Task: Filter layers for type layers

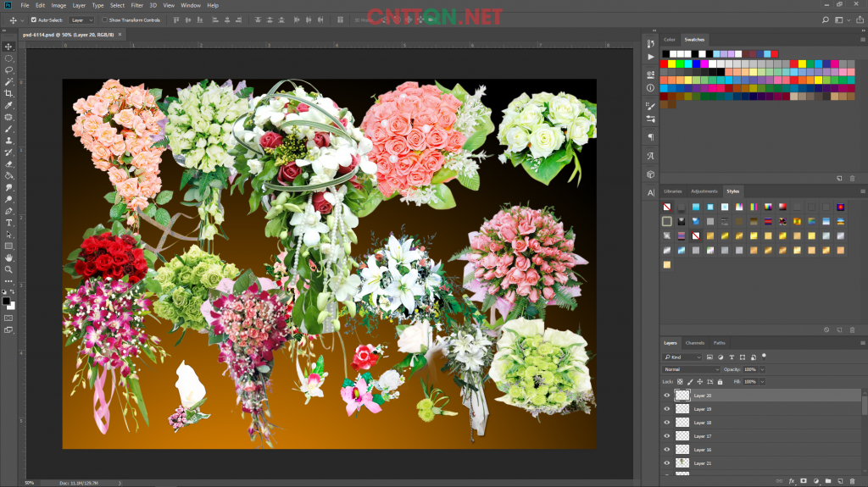Action: point(732,357)
